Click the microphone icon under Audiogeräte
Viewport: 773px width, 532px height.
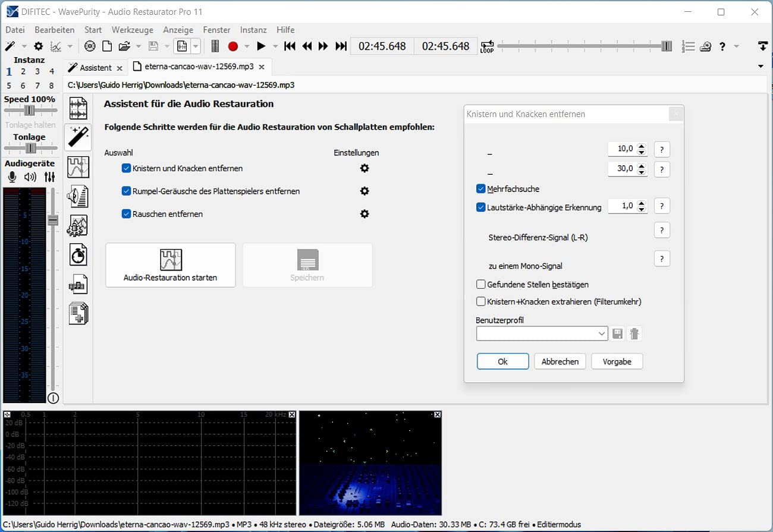pyautogui.click(x=12, y=177)
